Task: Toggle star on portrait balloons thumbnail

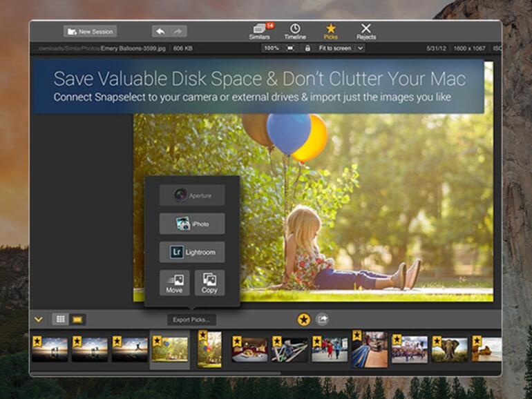Action: (x=202, y=335)
